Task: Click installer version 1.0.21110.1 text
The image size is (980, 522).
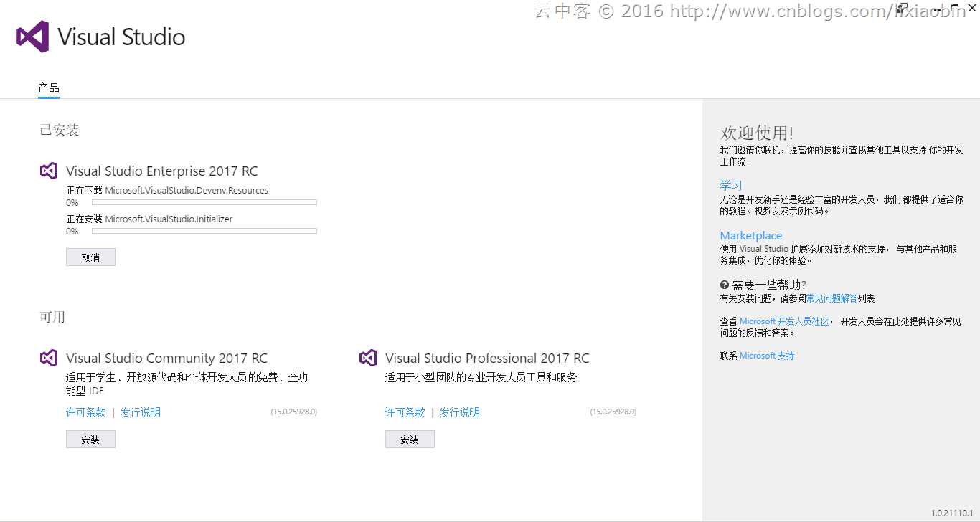Action: pyautogui.click(x=952, y=513)
